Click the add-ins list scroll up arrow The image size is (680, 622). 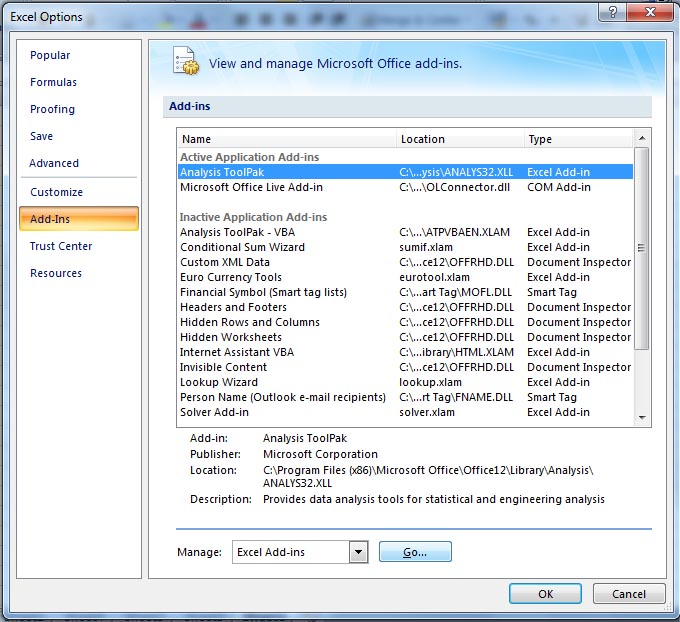pyautogui.click(x=642, y=138)
